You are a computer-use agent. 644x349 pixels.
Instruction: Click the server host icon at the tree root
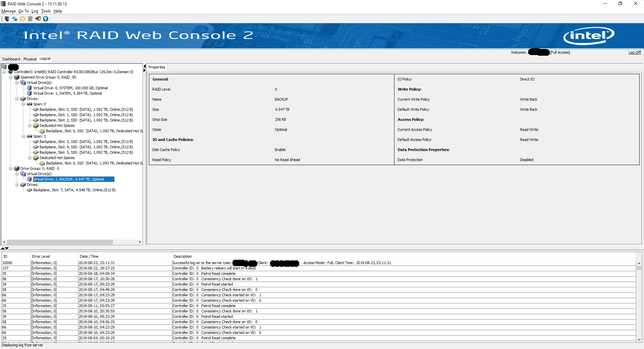[x=4, y=66]
